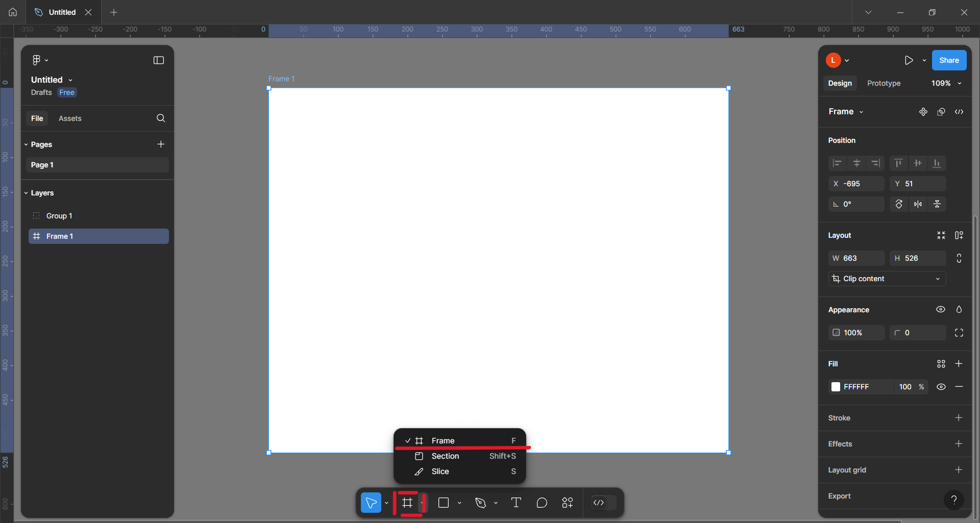This screenshot has width=980, height=523.
Task: Open the blend mode droplet icon
Action: (959, 309)
